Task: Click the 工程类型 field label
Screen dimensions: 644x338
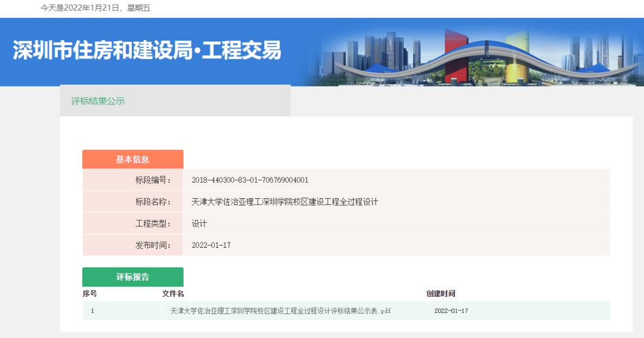Action: point(153,223)
